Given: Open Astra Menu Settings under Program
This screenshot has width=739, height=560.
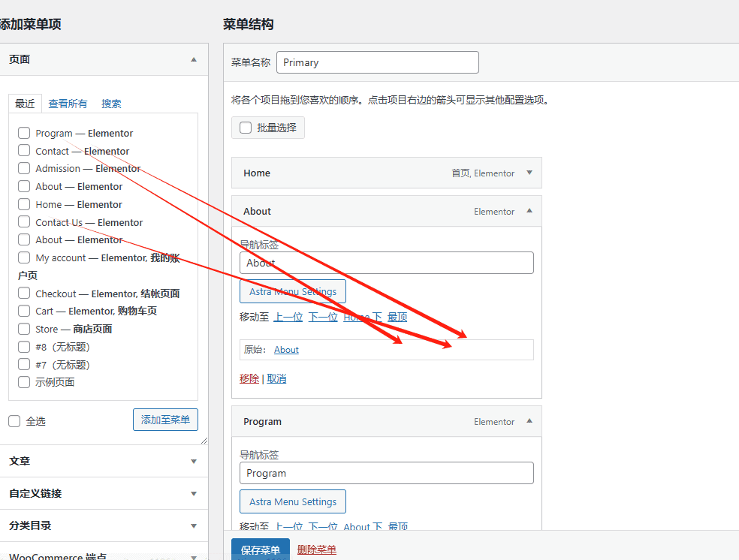Looking at the screenshot, I should point(293,501).
